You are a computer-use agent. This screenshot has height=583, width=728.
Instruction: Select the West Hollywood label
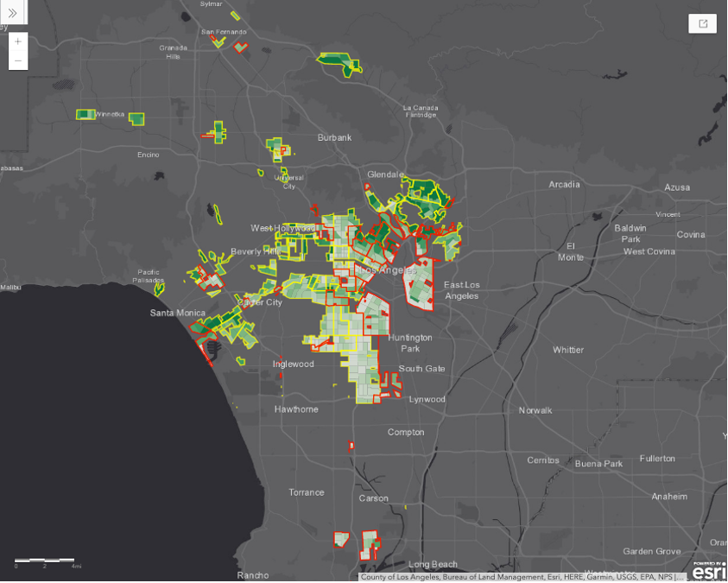point(283,228)
